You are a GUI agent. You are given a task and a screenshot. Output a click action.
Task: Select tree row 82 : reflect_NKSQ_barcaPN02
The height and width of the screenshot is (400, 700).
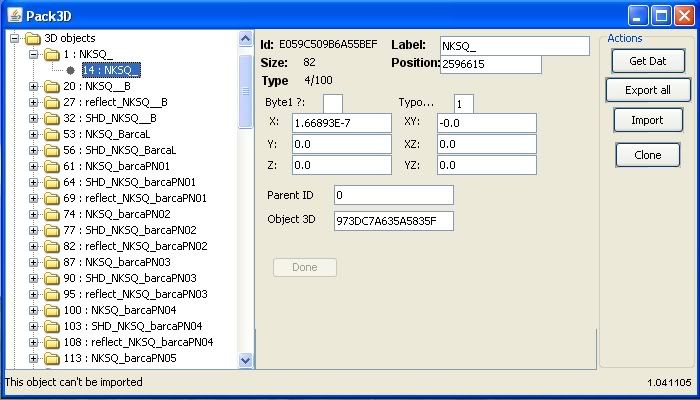[135, 246]
